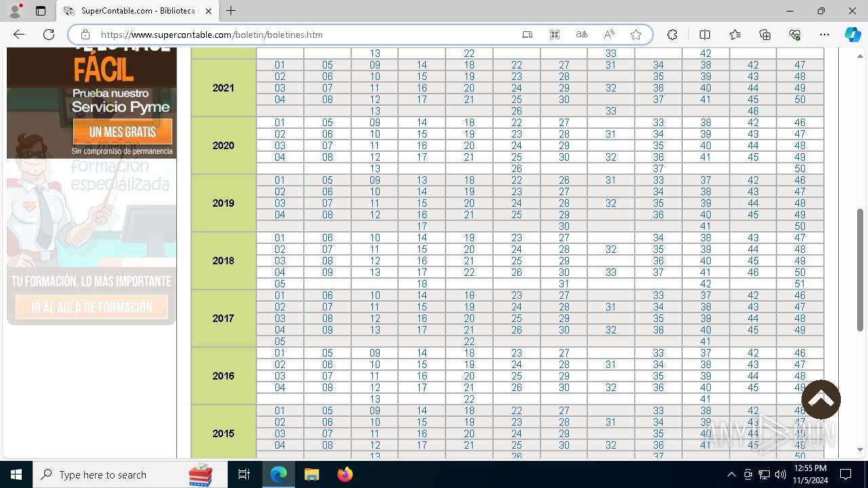Open Settings and more menu
868x488 pixels.
tap(825, 35)
